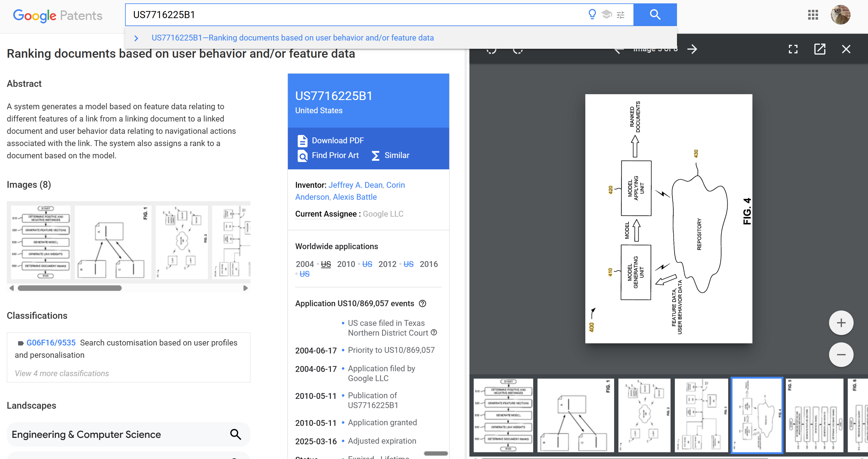Open flowchart thumbnail in left Images section
This screenshot has width=868, height=459.
click(x=41, y=242)
